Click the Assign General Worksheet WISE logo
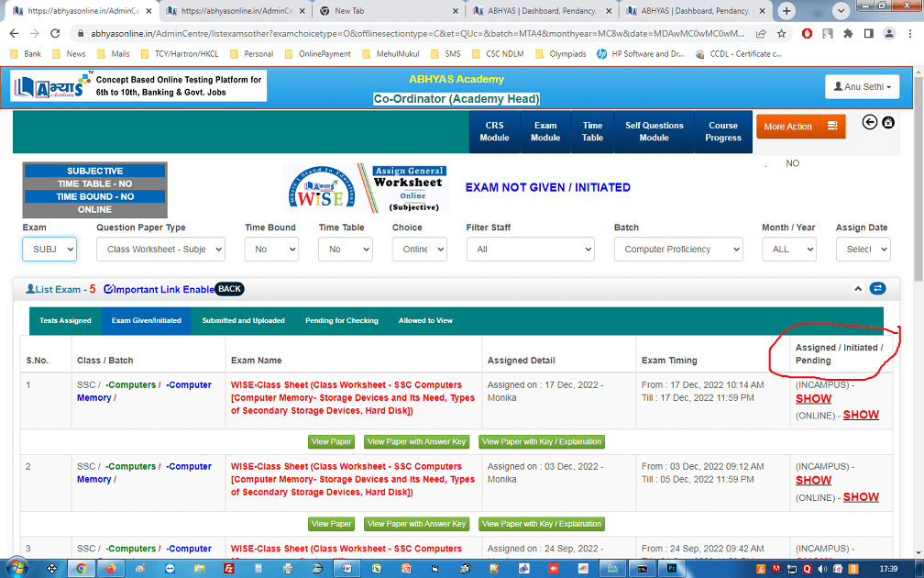The width and height of the screenshot is (924, 578). click(x=366, y=189)
